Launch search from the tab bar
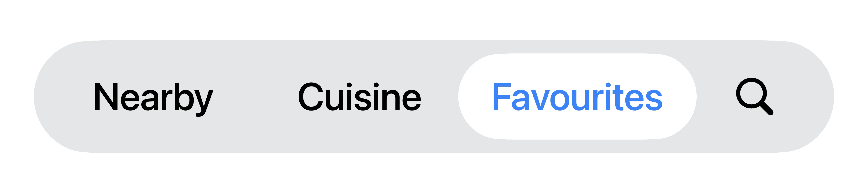Viewport: 868px width, 193px height. coord(754,96)
